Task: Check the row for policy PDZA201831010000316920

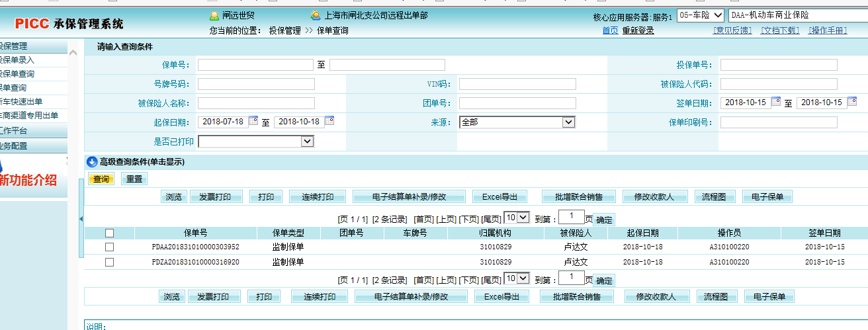Action: point(109,262)
